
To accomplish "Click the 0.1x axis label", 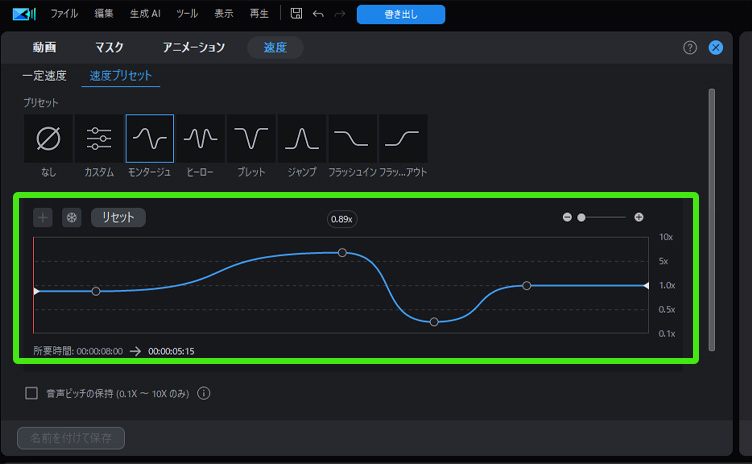I will [667, 333].
